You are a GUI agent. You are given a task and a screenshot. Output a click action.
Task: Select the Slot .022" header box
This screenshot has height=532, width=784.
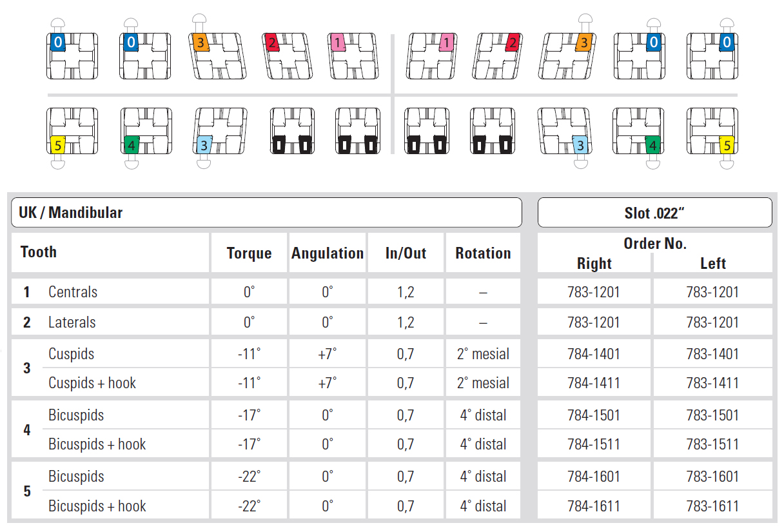coord(654,213)
